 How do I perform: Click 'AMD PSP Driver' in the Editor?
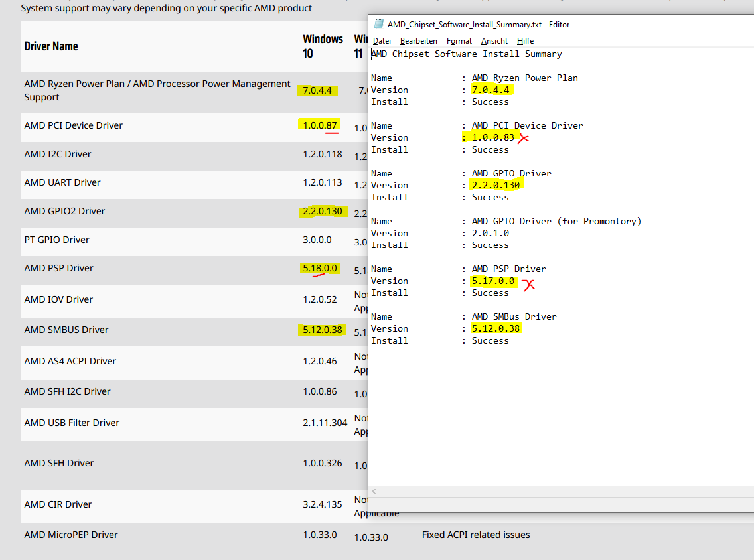click(509, 269)
